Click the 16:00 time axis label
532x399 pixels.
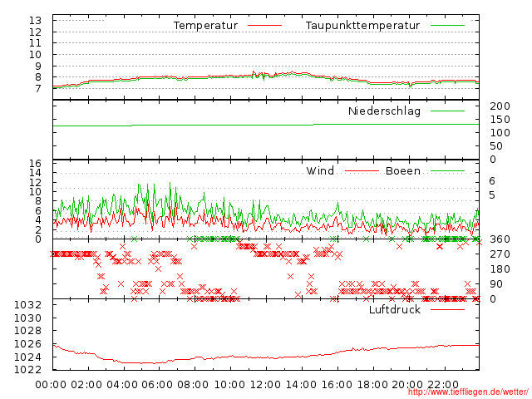tap(337, 385)
